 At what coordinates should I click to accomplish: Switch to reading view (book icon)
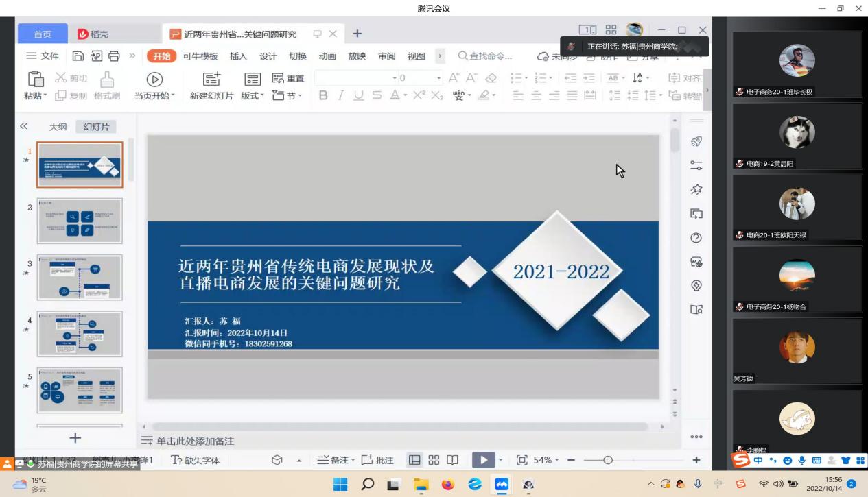(453, 460)
